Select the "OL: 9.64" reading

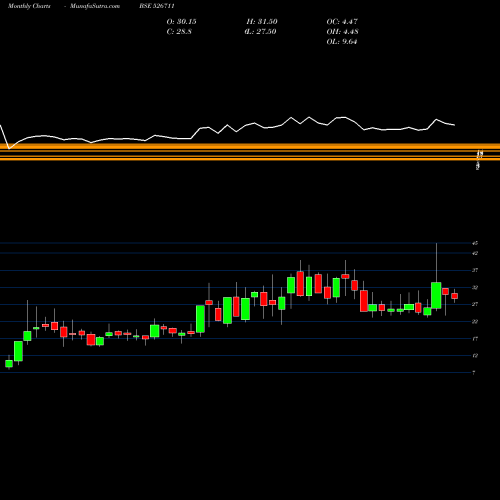point(342,42)
